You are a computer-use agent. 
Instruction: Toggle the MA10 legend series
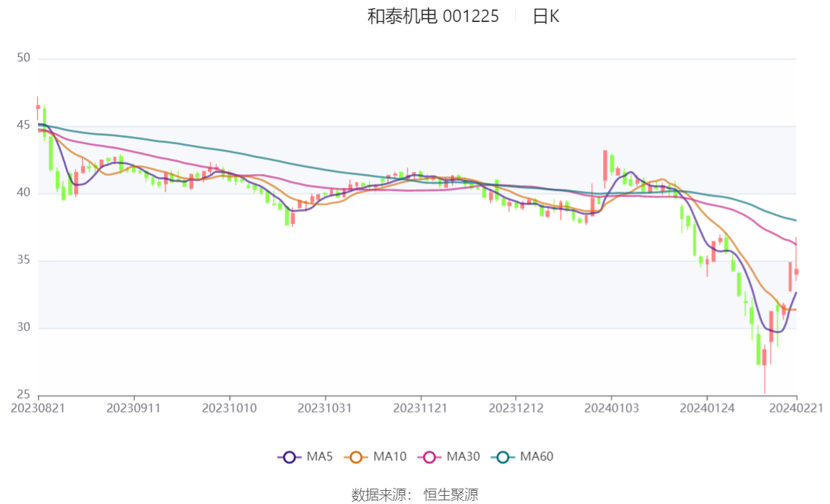point(375,457)
